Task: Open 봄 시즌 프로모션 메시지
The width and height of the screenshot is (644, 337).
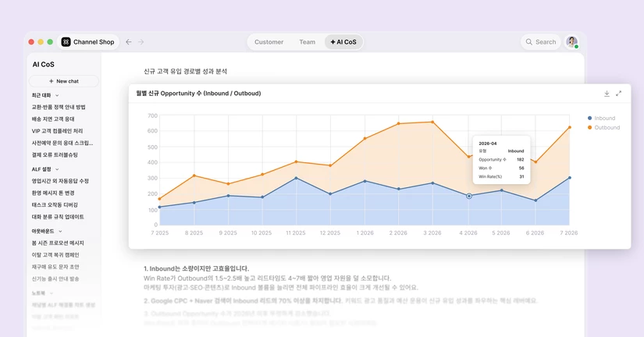Action: coord(58,243)
